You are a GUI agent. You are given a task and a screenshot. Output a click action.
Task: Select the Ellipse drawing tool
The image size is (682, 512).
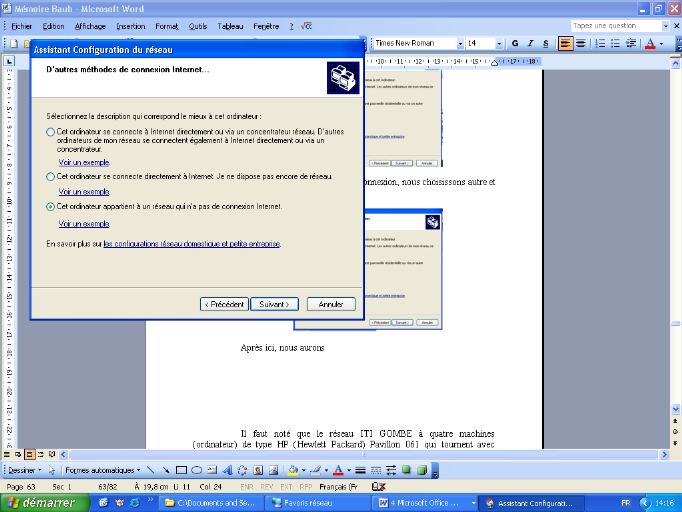[197, 470]
